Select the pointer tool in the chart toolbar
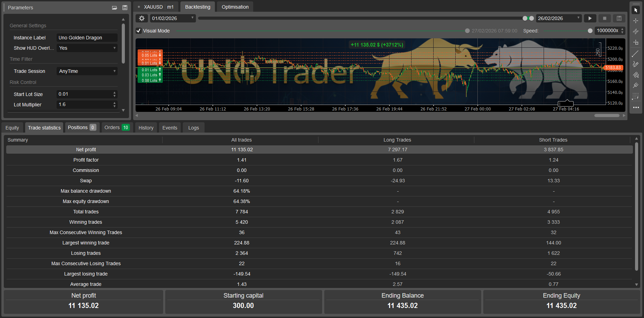This screenshot has width=644, height=318. click(636, 10)
